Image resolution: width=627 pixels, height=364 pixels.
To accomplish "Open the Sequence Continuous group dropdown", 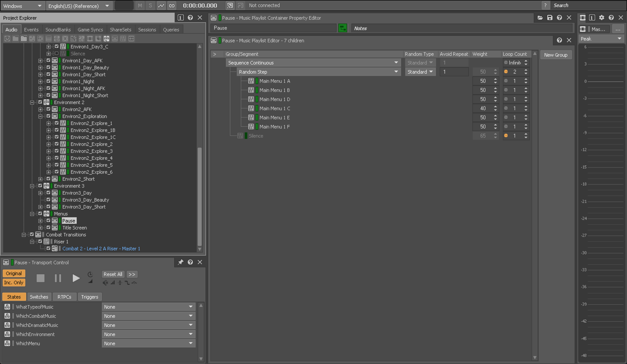I will (313, 63).
